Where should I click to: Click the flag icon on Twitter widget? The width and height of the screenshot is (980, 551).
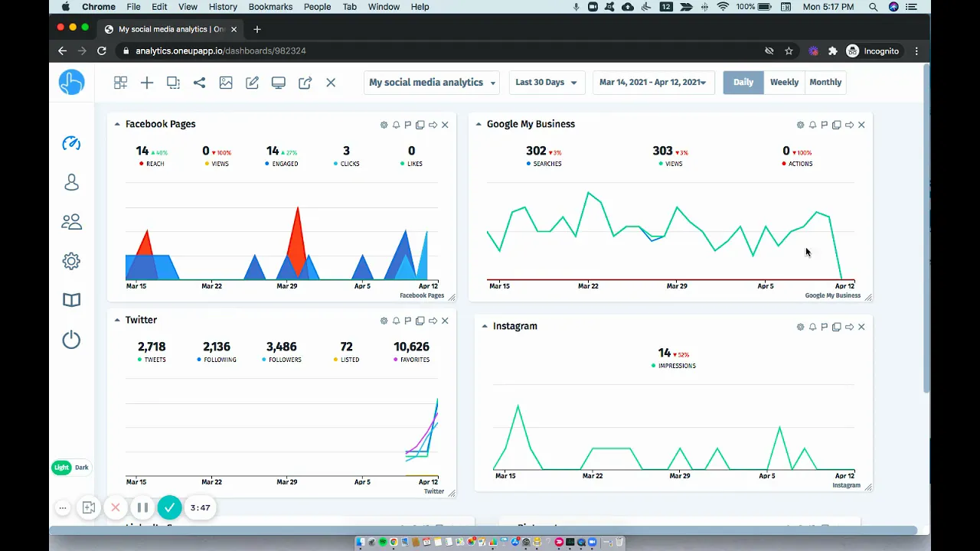(408, 321)
